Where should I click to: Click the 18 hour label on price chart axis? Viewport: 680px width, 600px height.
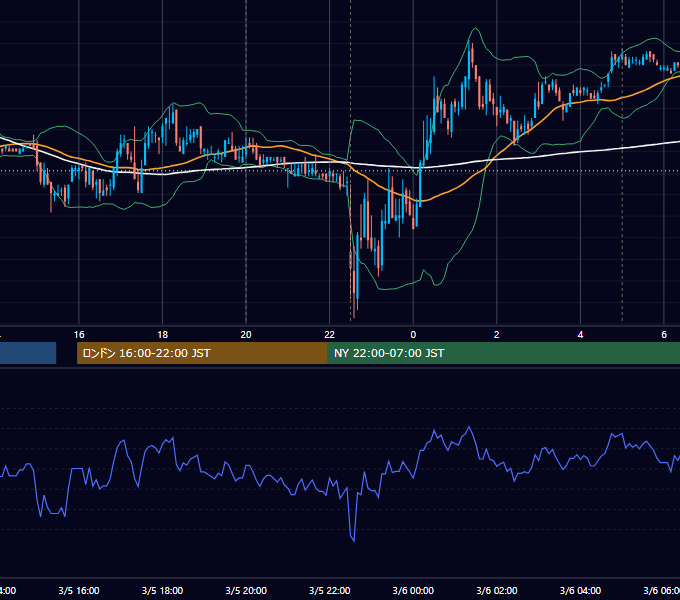pos(163,335)
